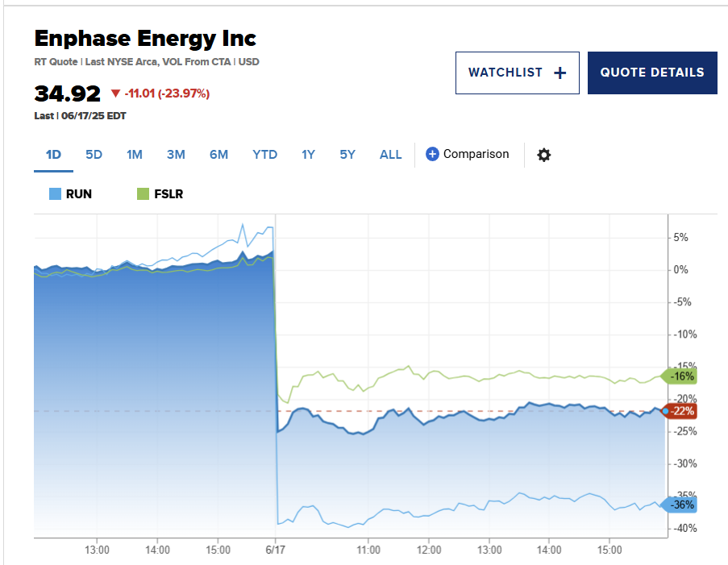Click the 5% y-axis label
This screenshot has width=728, height=565.
point(680,238)
